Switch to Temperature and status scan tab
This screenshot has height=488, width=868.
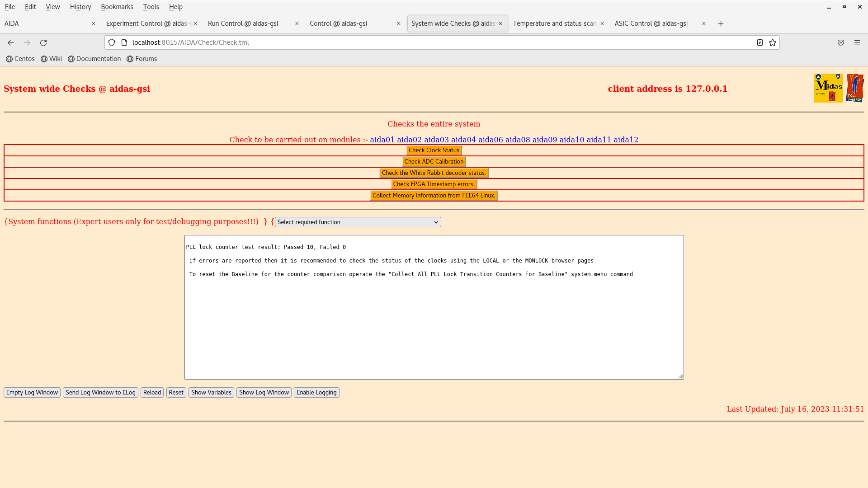[554, 23]
